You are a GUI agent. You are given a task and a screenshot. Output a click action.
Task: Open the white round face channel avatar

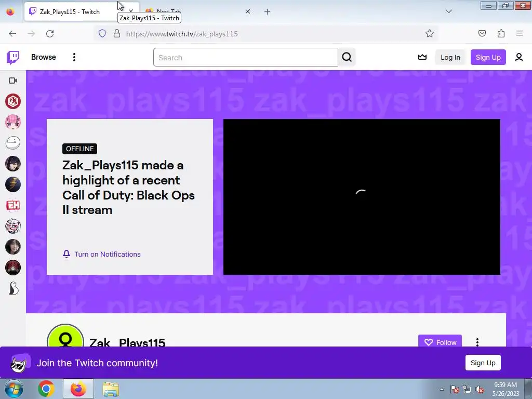[13, 143]
